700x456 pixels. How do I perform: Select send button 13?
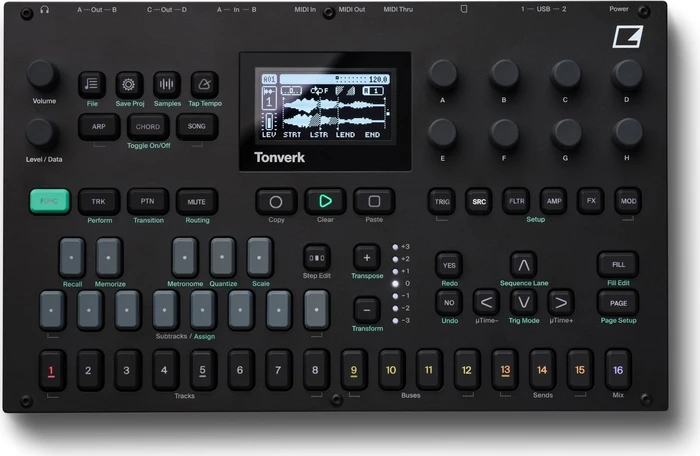(505, 370)
